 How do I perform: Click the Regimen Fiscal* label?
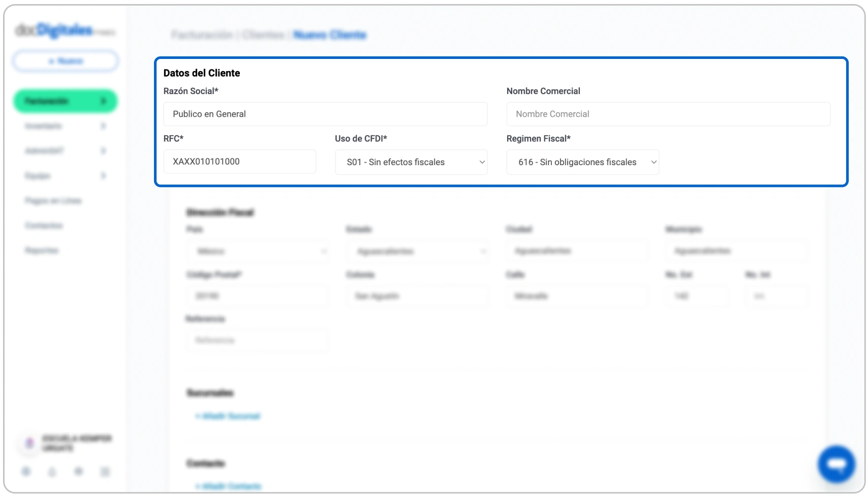(539, 138)
